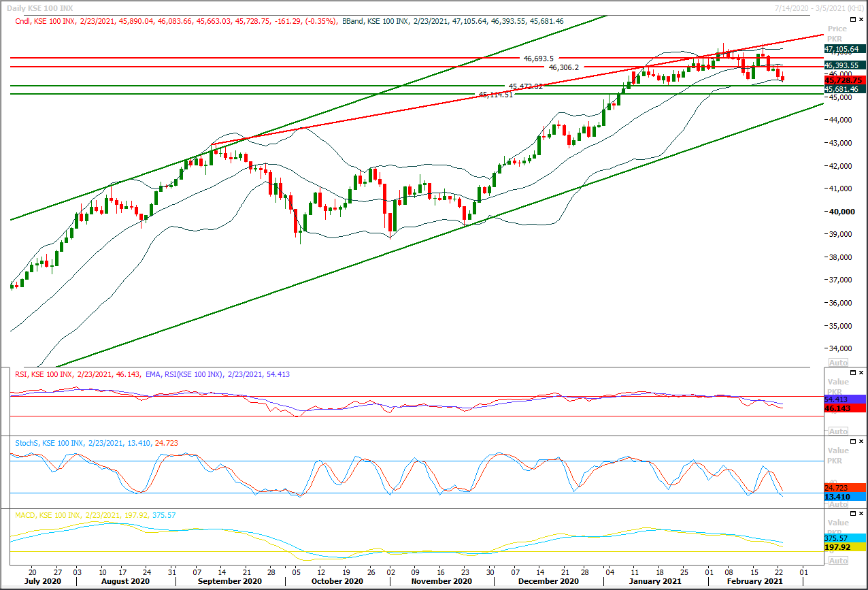This screenshot has width=868, height=590.
Task: Click the 45,681.46 lower band value tag
Action: click(x=845, y=89)
